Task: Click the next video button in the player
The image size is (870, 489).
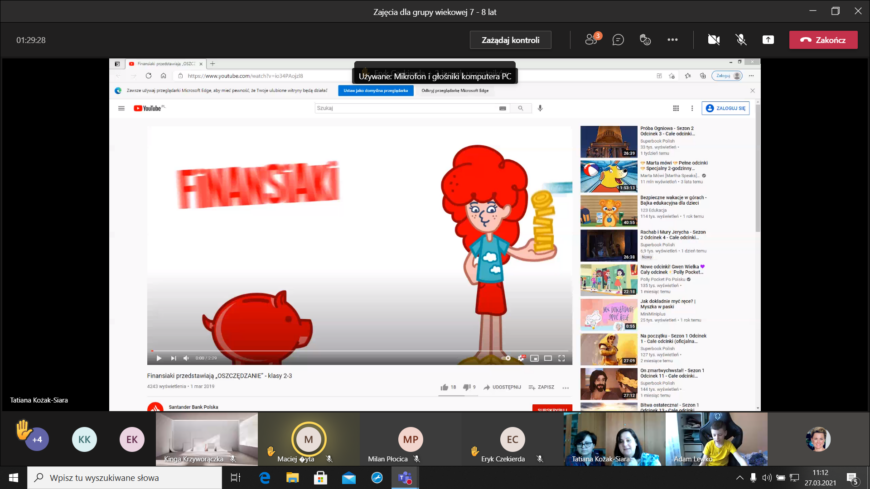Action: click(173, 358)
